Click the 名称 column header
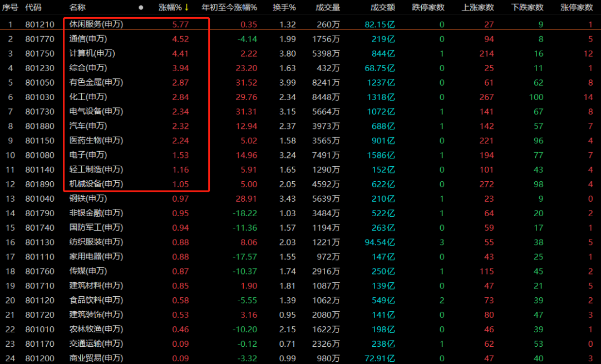 click(x=77, y=8)
